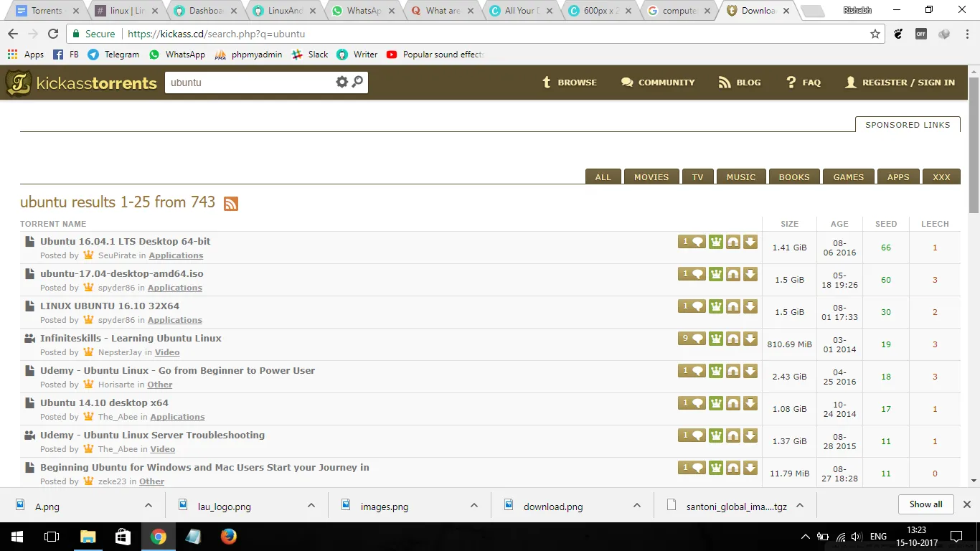Open Firefox from the taskbar
Image resolution: width=980 pixels, height=551 pixels.
[228, 536]
